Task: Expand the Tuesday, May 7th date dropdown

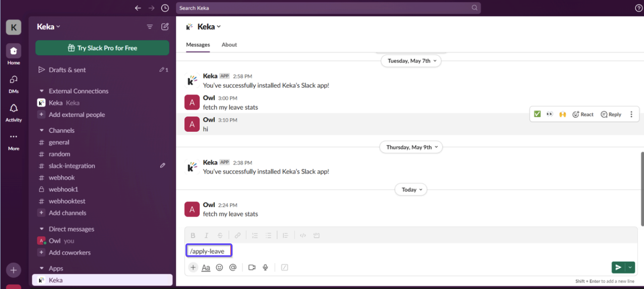Action: coord(411,61)
